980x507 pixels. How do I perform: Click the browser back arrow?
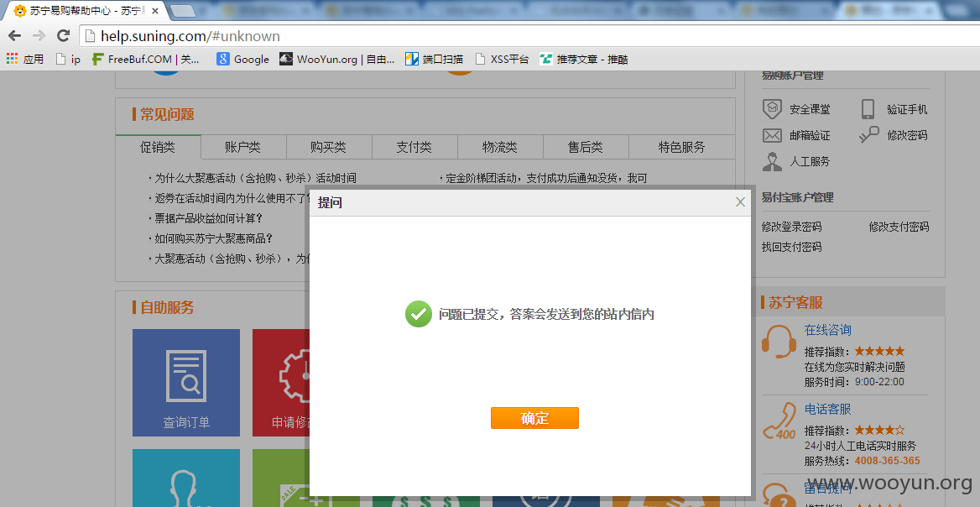(x=15, y=35)
